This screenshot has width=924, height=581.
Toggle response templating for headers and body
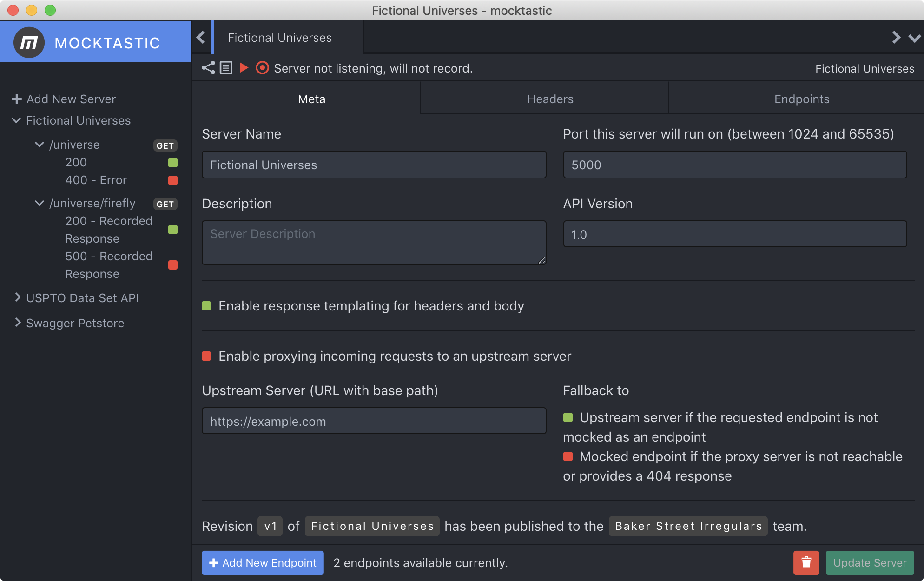point(206,306)
